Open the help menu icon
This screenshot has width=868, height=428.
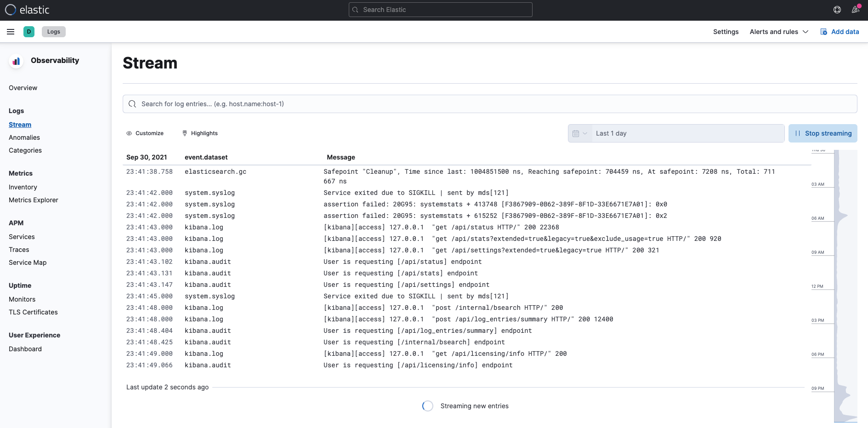pos(837,10)
